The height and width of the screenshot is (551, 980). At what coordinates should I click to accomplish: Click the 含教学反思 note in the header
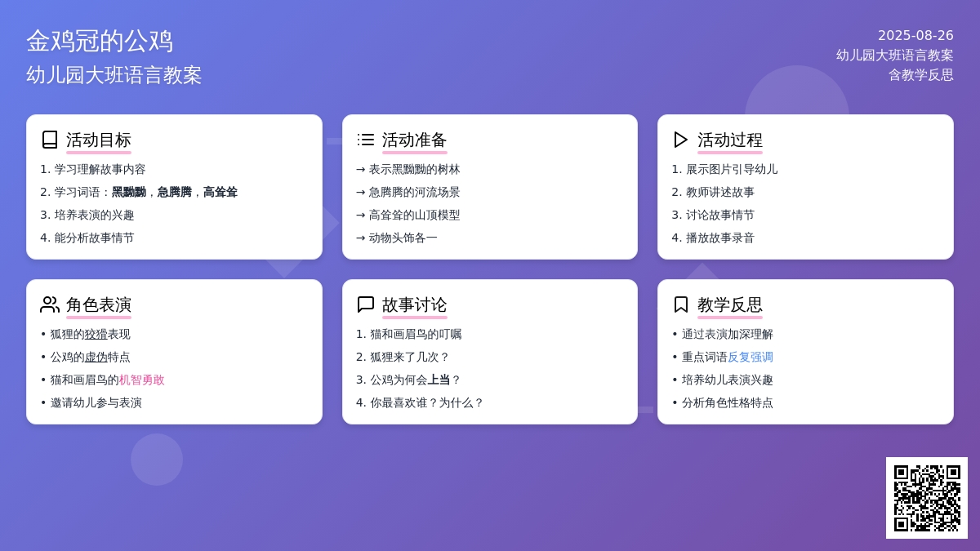pyautogui.click(x=921, y=75)
